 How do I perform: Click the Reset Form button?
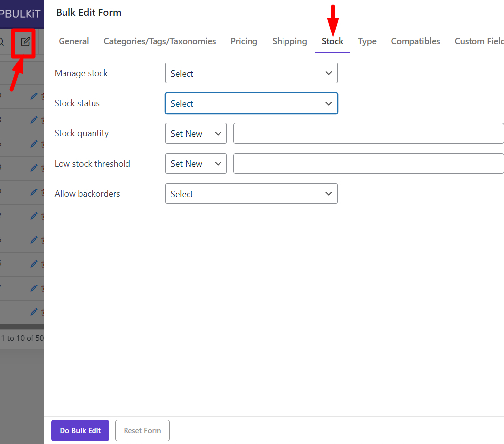pyautogui.click(x=142, y=430)
